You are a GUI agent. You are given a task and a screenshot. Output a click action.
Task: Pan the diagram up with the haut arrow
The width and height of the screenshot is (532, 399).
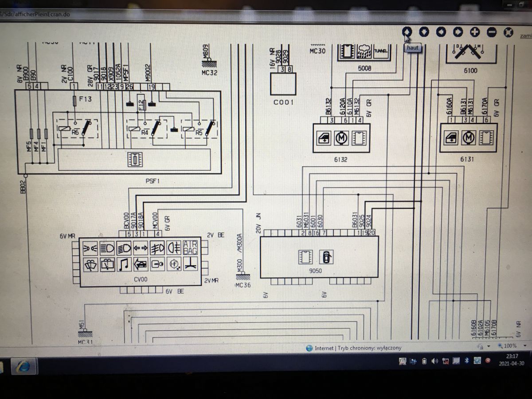click(x=407, y=31)
